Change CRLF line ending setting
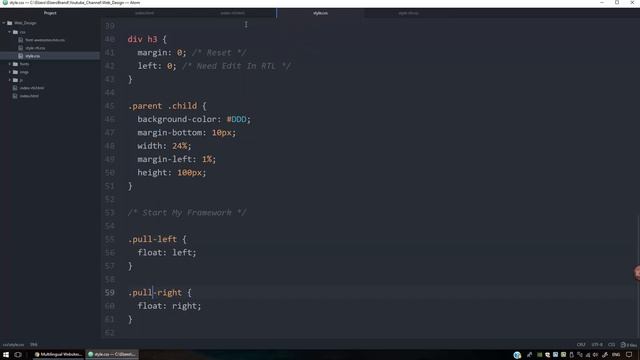The width and height of the screenshot is (640, 360). [581, 345]
